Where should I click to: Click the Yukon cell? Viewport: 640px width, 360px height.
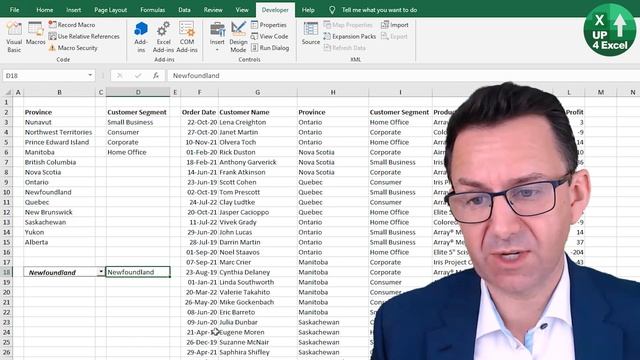point(60,232)
